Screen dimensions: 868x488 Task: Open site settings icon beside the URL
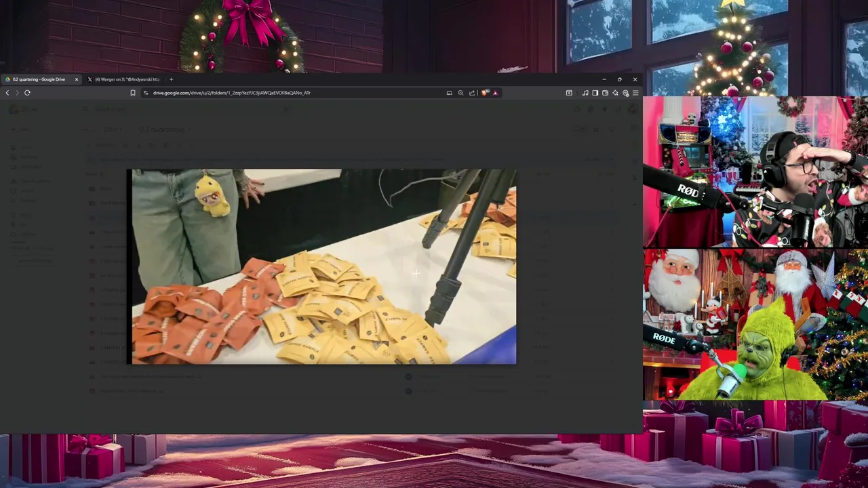coord(146,93)
